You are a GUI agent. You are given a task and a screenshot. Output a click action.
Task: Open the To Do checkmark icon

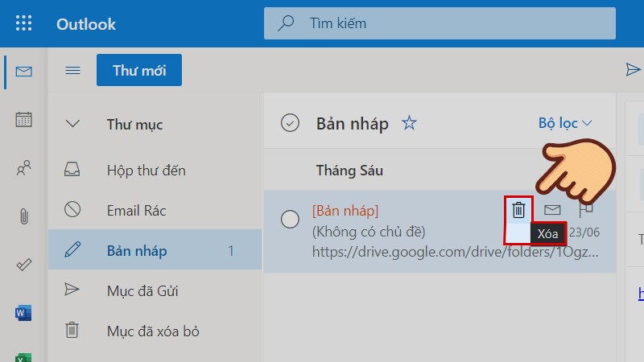(x=24, y=265)
